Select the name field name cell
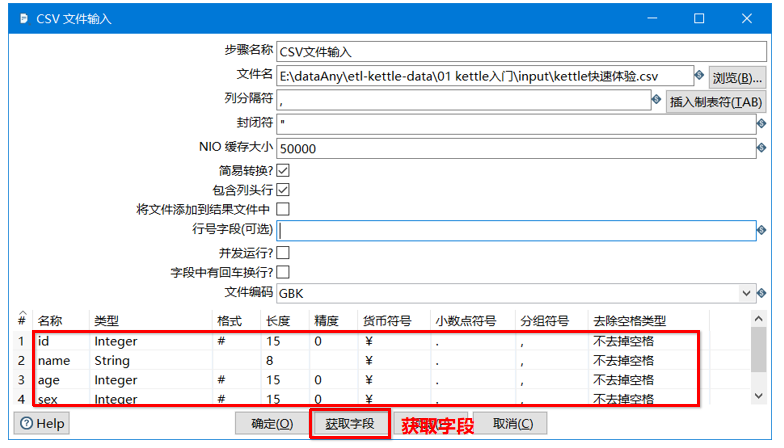Screen dimensions: 784x448 tap(62, 360)
